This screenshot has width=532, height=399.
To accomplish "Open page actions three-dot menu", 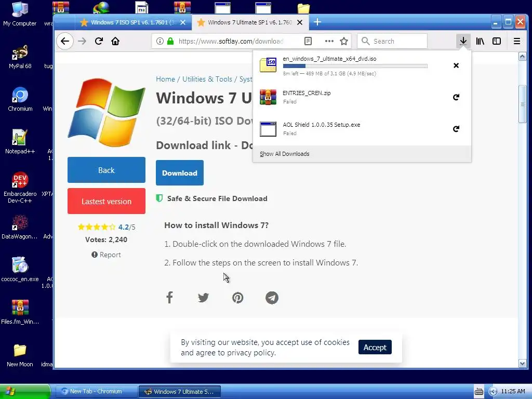I will click(329, 41).
